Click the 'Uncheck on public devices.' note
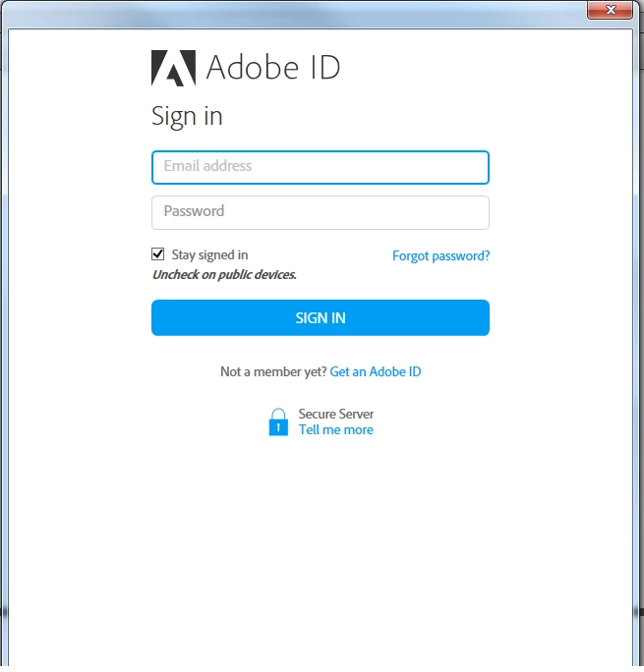Screen dimensions: 644x672 (224, 275)
